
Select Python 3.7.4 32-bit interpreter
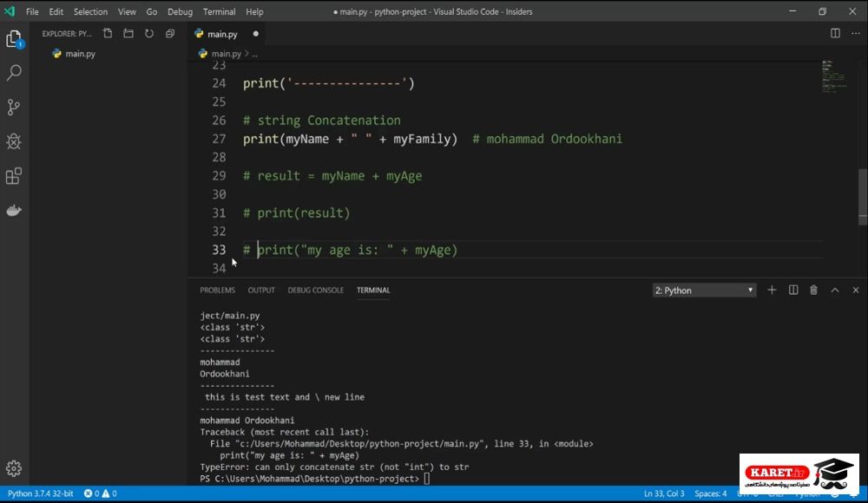click(41, 493)
